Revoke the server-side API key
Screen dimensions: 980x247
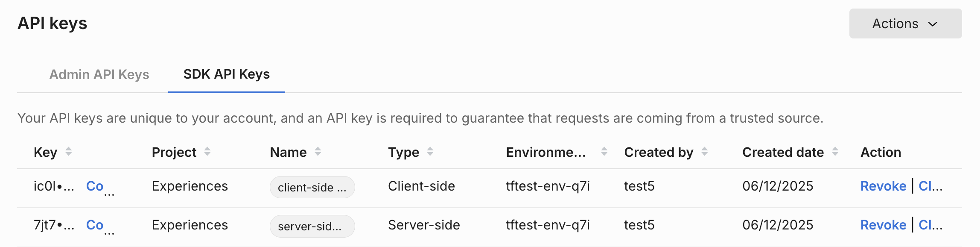(x=883, y=225)
